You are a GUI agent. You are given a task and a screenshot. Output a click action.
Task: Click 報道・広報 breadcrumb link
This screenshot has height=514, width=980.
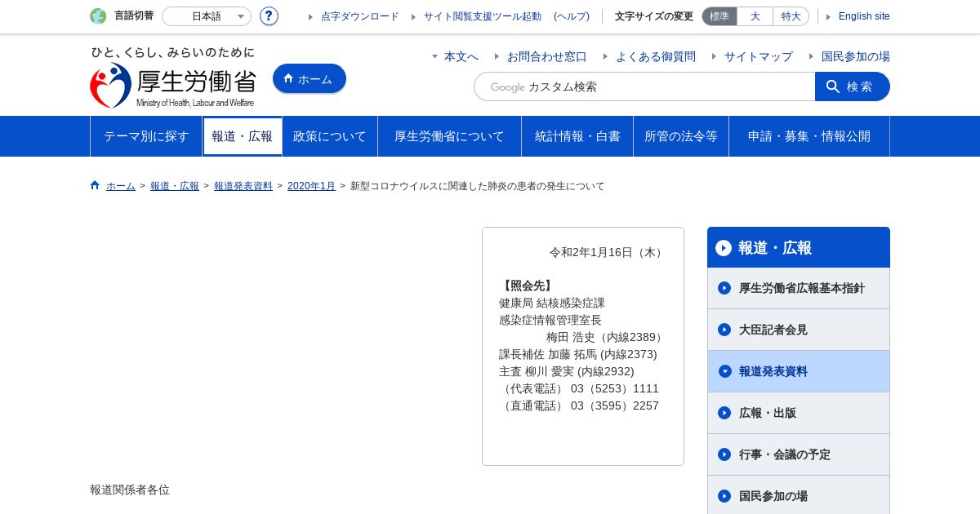[175, 186]
